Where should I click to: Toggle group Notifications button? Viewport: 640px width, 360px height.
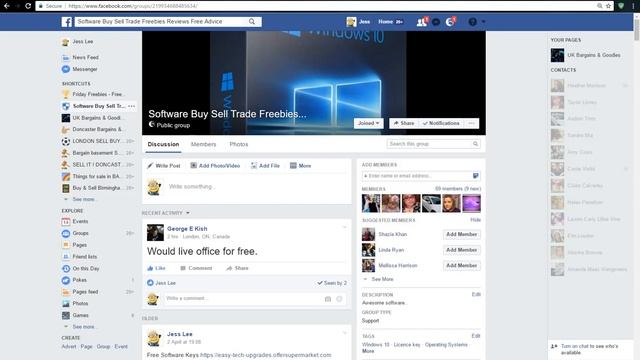(x=441, y=123)
